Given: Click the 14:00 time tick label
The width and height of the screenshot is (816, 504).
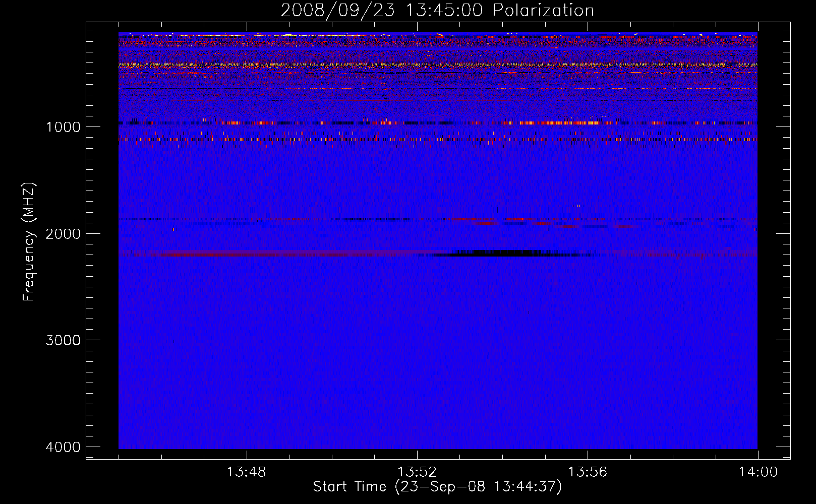Looking at the screenshot, I should pos(758,472).
